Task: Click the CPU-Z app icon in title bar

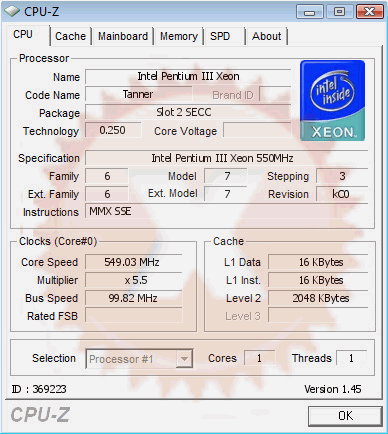Action: pos(12,12)
